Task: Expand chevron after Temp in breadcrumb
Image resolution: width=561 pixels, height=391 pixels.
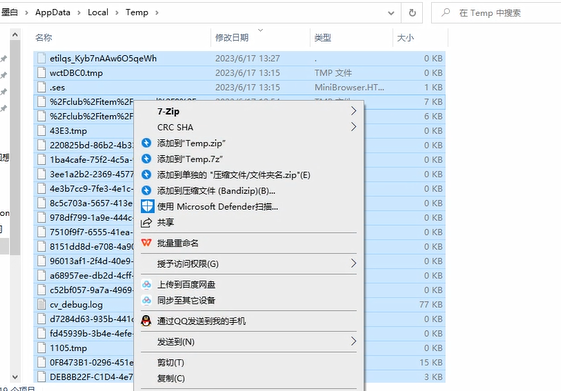Action: [157, 13]
